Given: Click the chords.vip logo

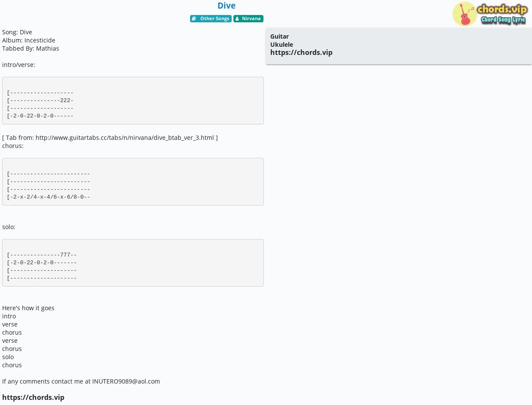Looking at the screenshot, I should point(490,14).
